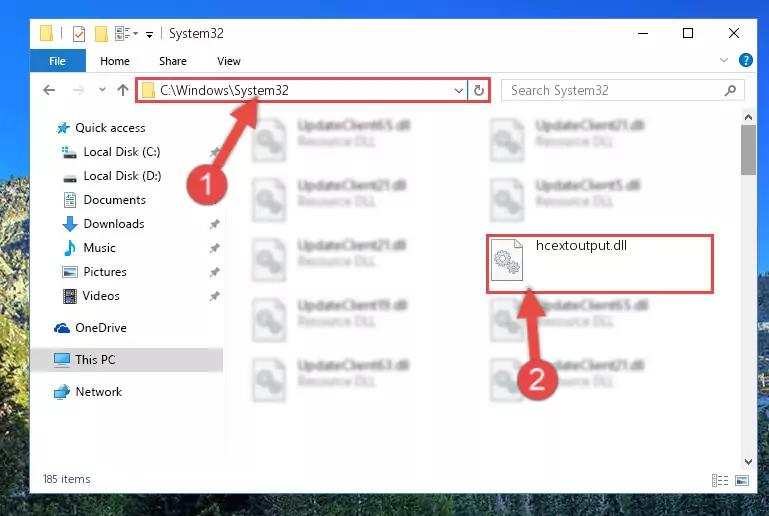The image size is (769, 516).
Task: Click the hcextoutput.dll gear file icon
Action: point(507,259)
